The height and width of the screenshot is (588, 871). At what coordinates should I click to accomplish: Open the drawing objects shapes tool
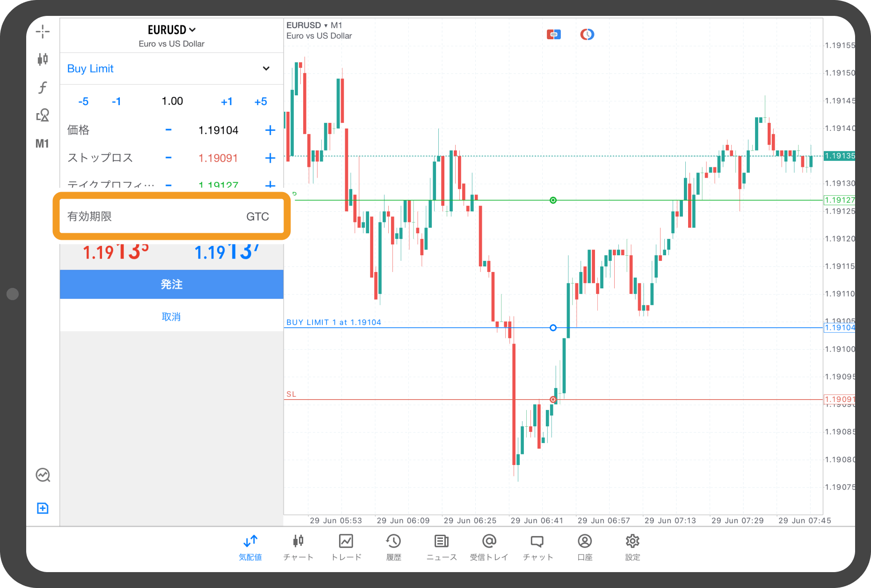pos(43,115)
